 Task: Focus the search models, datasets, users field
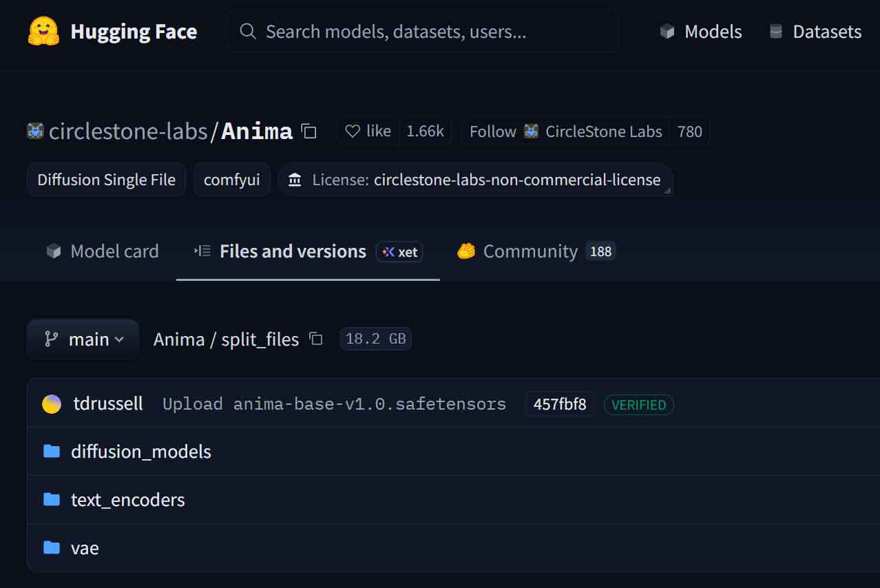(423, 32)
